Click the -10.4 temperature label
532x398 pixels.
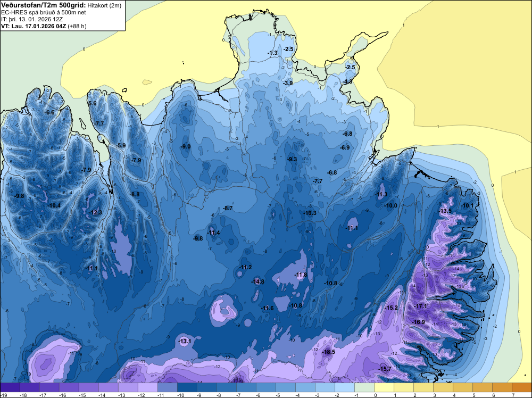click(x=54, y=205)
